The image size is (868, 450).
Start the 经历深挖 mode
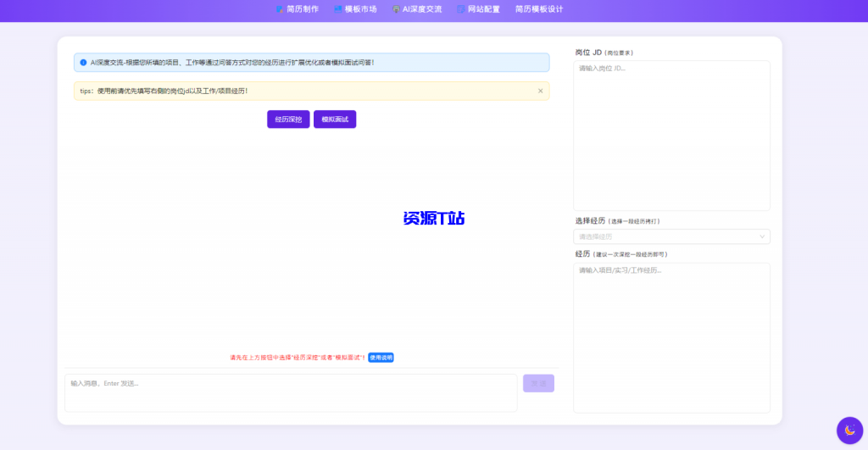pos(288,119)
